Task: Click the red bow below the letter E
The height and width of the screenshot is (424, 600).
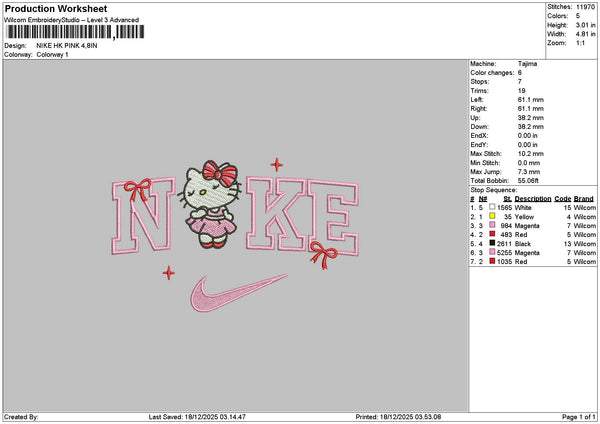Action: click(323, 254)
